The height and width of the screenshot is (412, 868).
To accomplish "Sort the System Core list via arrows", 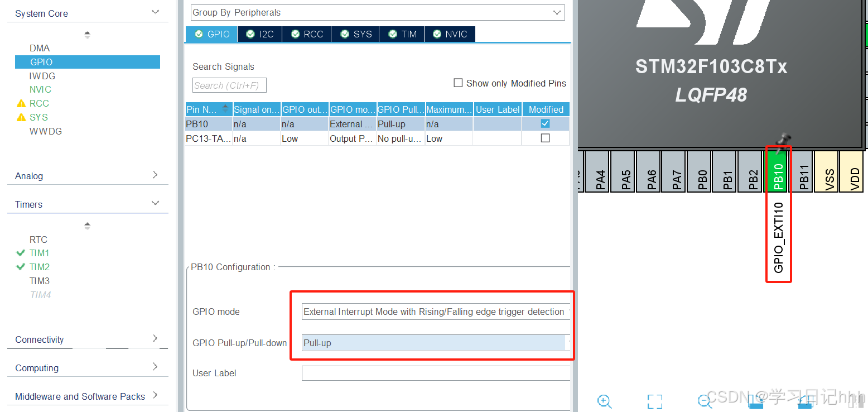I will click(87, 35).
